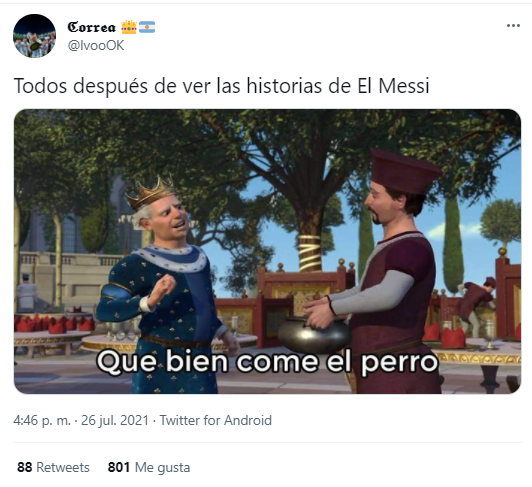Open the Twitter for Android source link
The height and width of the screenshot is (487, 532).
215,420
